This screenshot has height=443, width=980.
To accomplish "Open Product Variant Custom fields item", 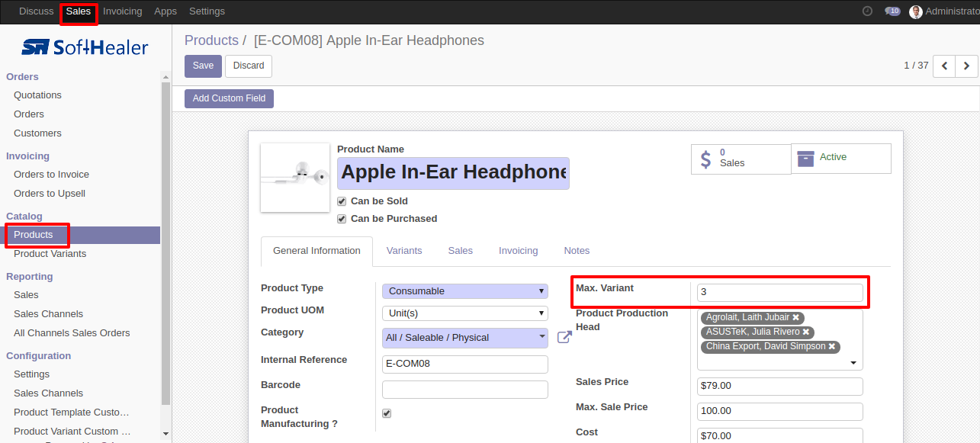I will tap(72, 432).
